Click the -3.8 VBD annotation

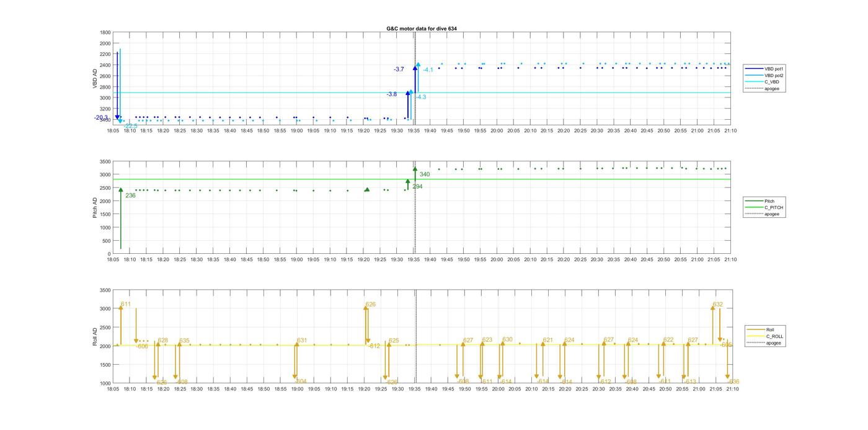click(392, 94)
